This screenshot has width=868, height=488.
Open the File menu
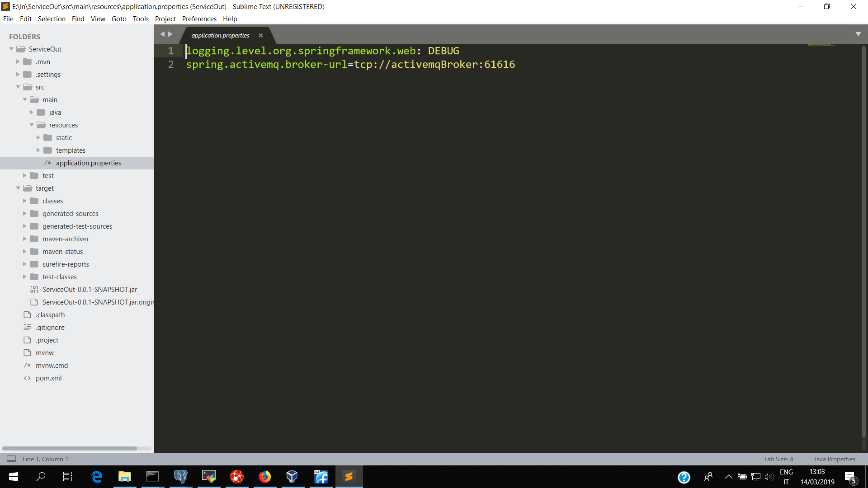pos(8,19)
